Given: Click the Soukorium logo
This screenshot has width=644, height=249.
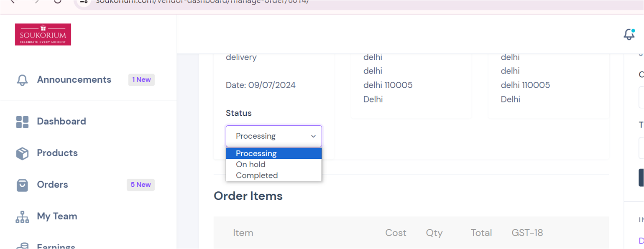Looking at the screenshot, I should pos(43,34).
